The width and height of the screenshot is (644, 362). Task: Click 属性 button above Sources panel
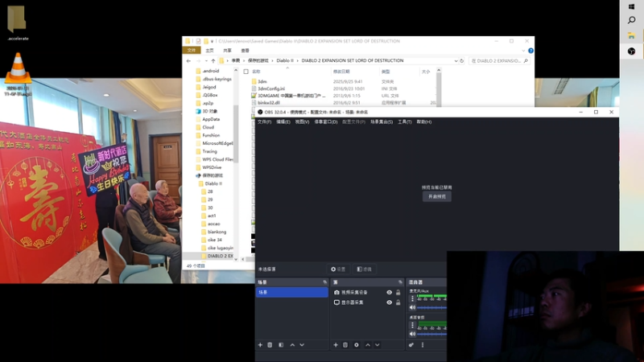tap(337, 269)
